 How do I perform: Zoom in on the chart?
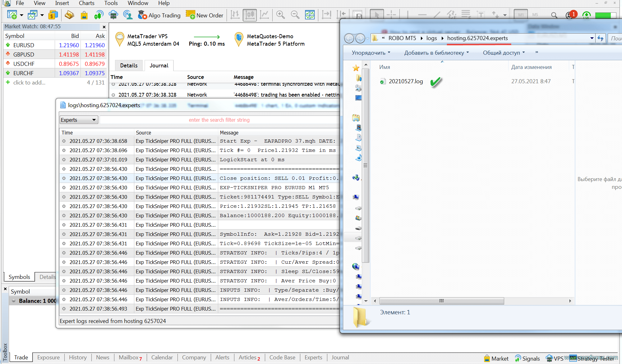[281, 15]
